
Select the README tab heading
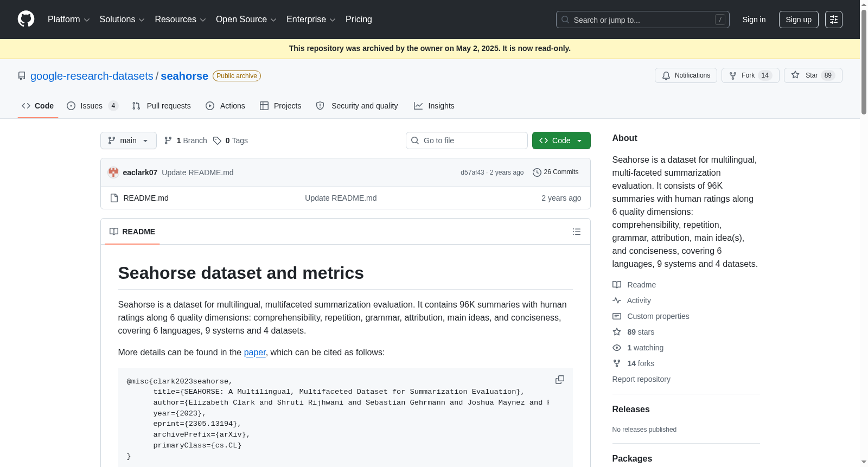click(132, 232)
